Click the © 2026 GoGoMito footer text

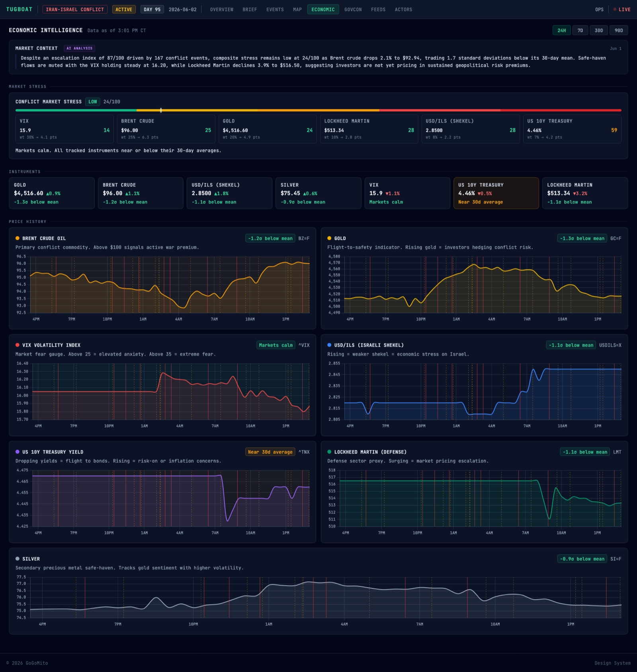pos(27,663)
